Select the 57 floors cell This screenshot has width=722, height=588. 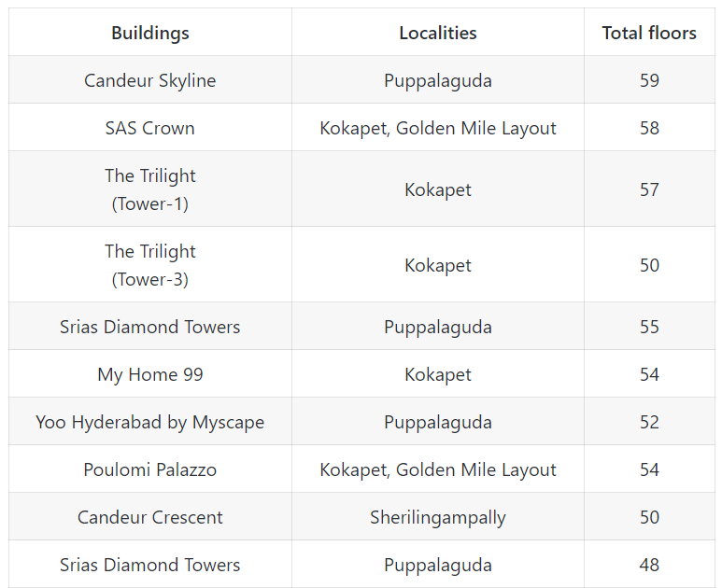click(649, 189)
